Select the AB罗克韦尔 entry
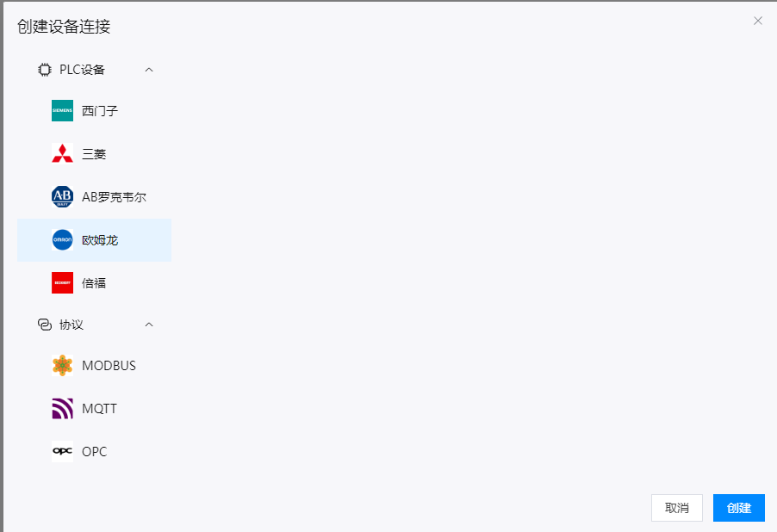The height and width of the screenshot is (532, 777). (94, 196)
